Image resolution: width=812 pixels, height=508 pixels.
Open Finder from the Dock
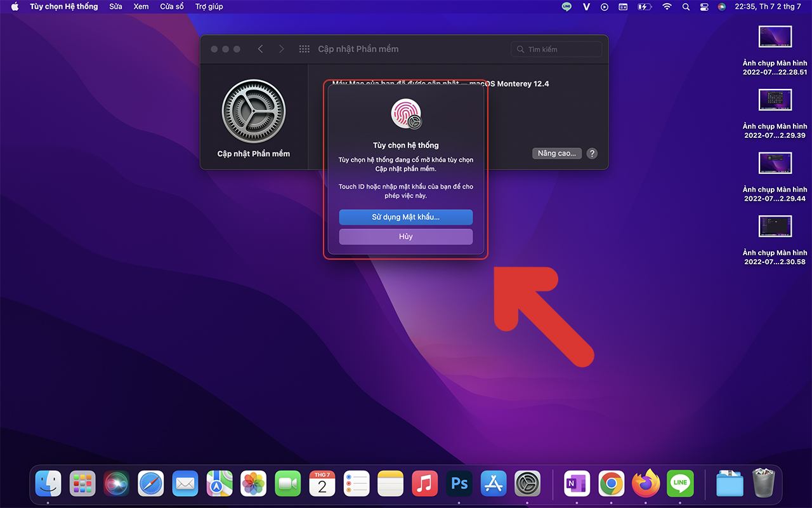click(48, 484)
